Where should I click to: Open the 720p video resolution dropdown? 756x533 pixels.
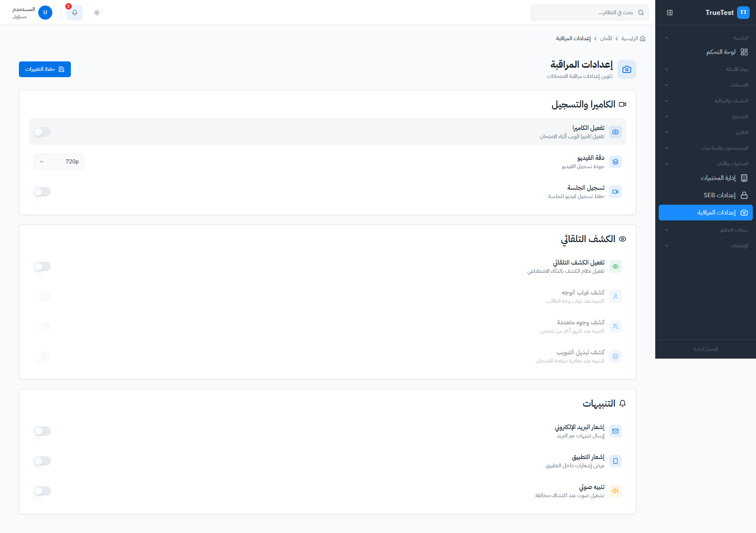click(x=58, y=161)
